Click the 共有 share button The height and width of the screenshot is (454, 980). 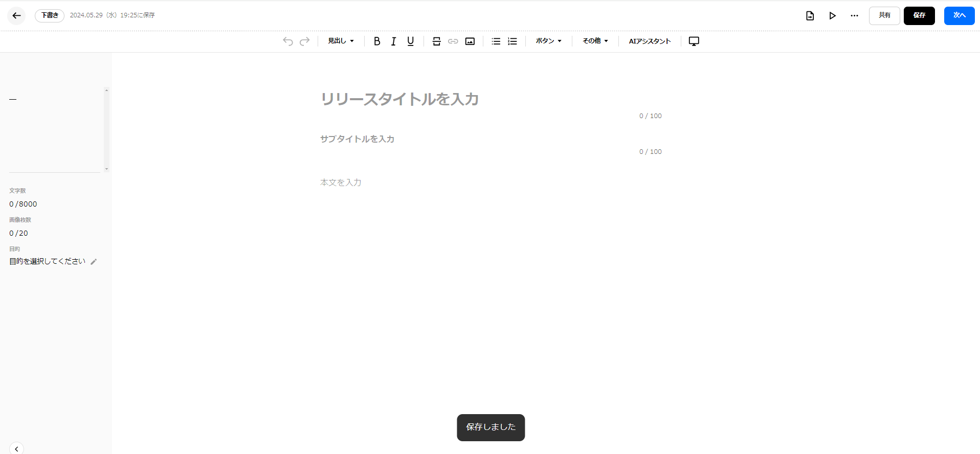pos(884,16)
